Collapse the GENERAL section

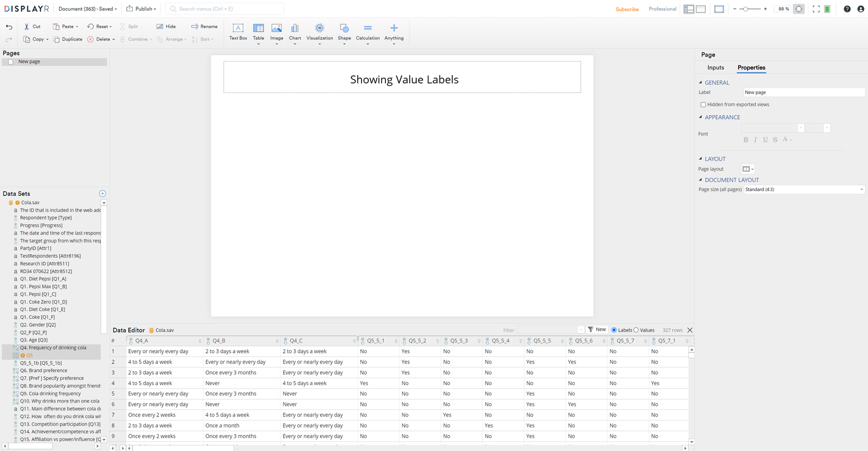tap(701, 83)
